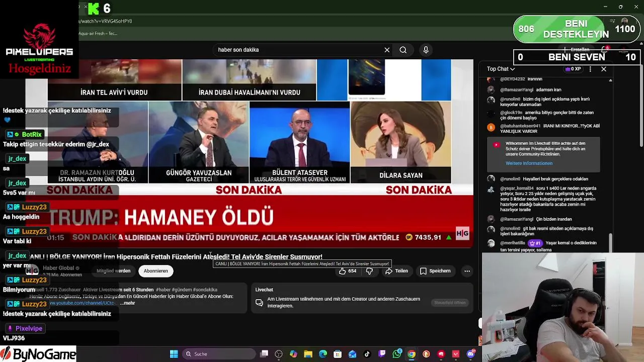Image resolution: width=644 pixels, height=362 pixels.
Task: Open the Weitere Informationen link in chat
Action: [529, 163]
